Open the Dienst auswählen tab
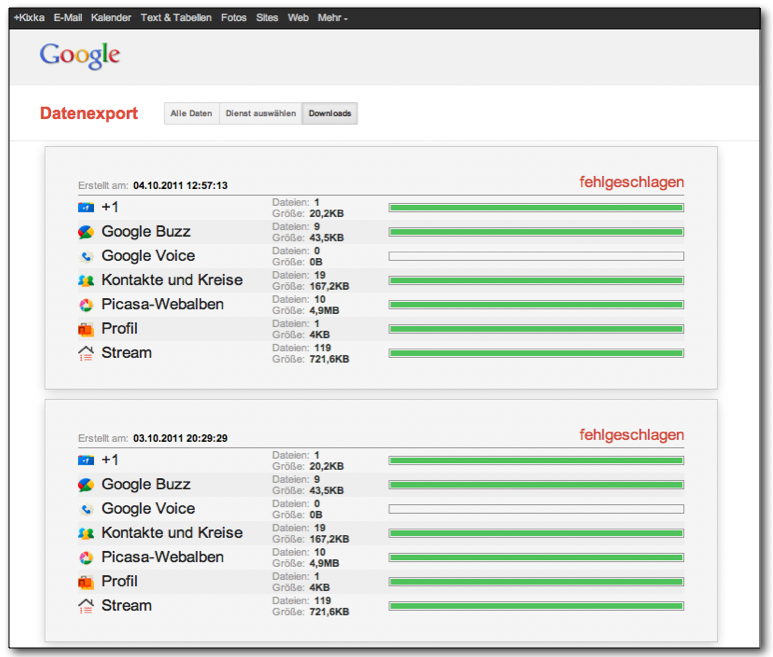773x657 pixels. [x=260, y=114]
